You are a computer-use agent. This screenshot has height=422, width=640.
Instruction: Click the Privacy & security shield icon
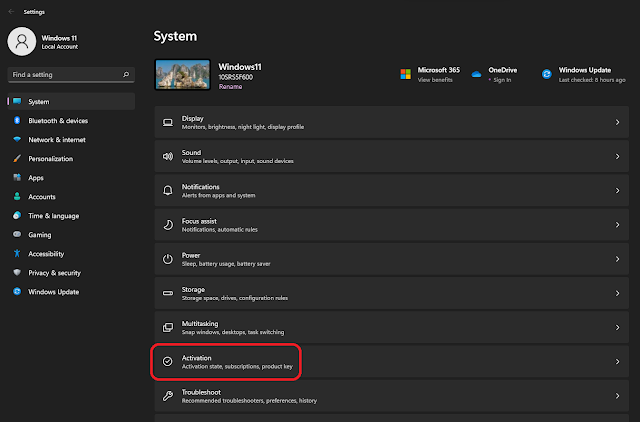pos(17,272)
